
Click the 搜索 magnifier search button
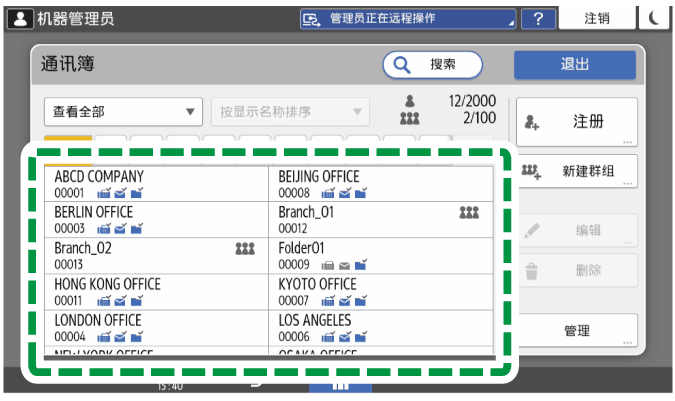432,64
